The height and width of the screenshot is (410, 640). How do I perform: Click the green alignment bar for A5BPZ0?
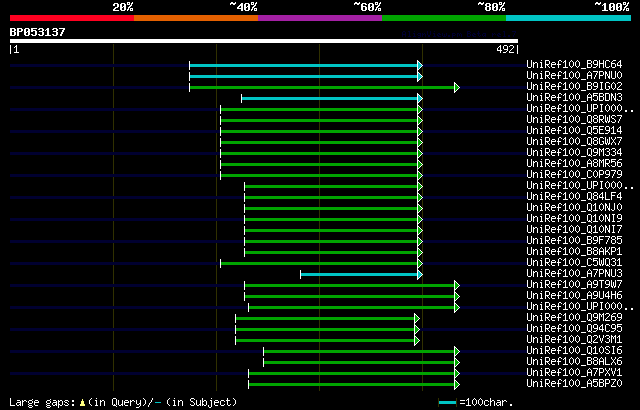(352, 385)
